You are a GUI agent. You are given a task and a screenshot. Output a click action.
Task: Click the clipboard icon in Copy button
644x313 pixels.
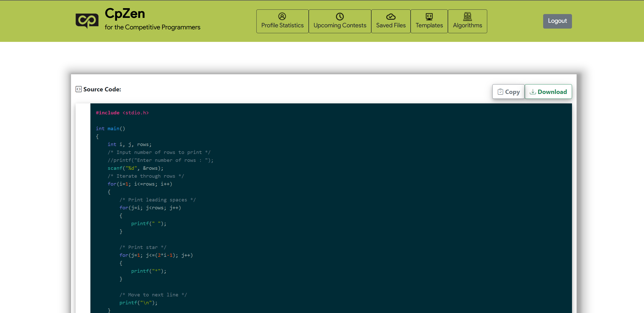tap(500, 92)
